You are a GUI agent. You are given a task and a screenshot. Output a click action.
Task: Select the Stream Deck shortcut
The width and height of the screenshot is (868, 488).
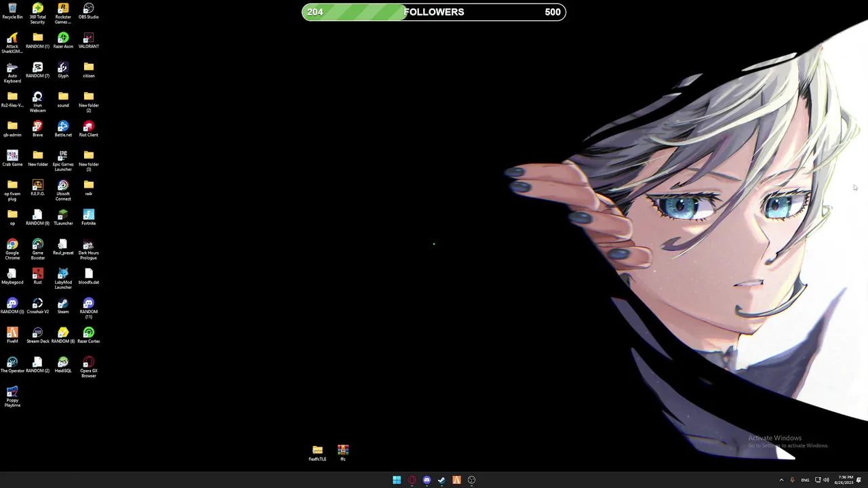37,335
